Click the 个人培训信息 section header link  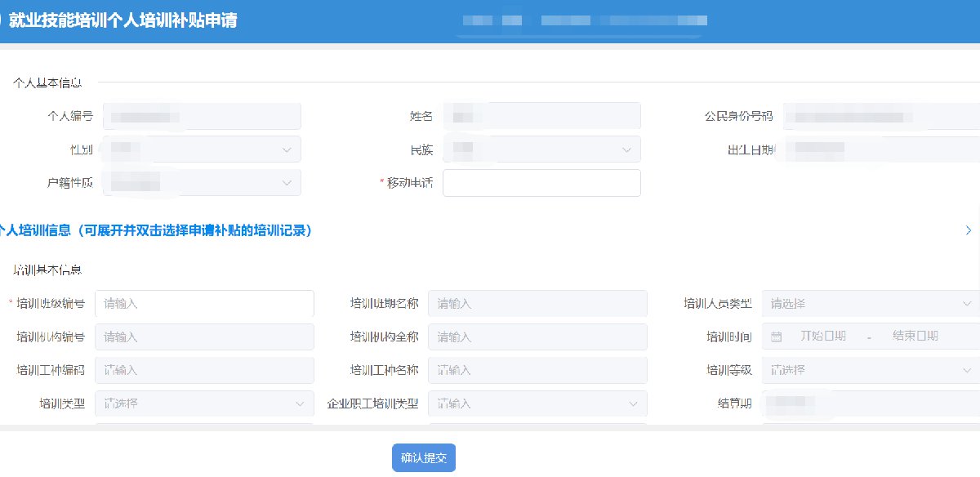155,230
